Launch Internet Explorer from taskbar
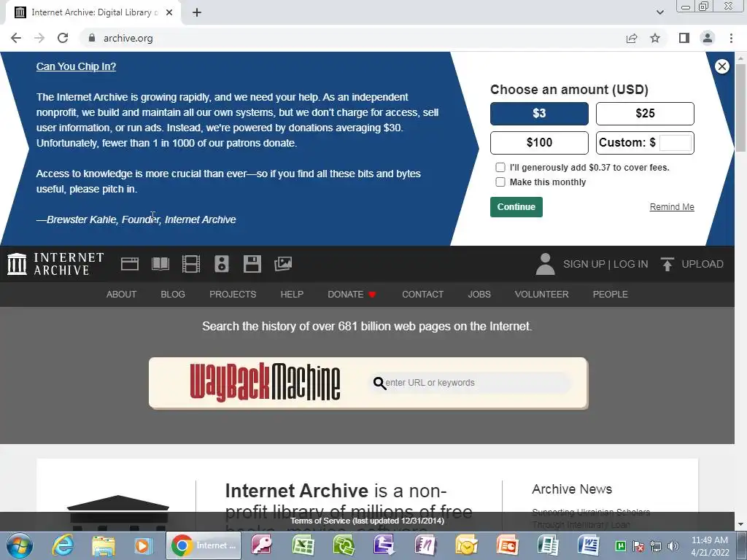This screenshot has width=747, height=560. [x=63, y=545]
